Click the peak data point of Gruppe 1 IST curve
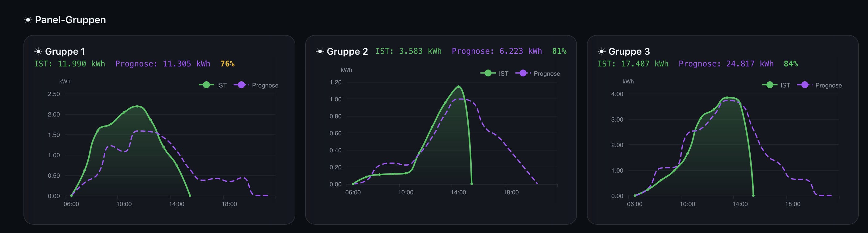This screenshot has width=868, height=233. 137,106
